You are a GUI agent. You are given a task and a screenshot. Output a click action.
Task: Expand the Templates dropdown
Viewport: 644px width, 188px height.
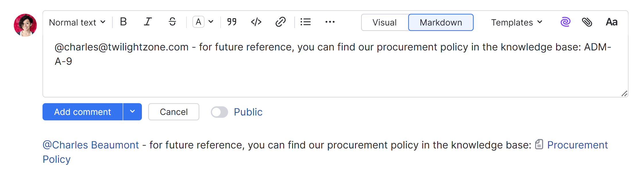pos(516,22)
